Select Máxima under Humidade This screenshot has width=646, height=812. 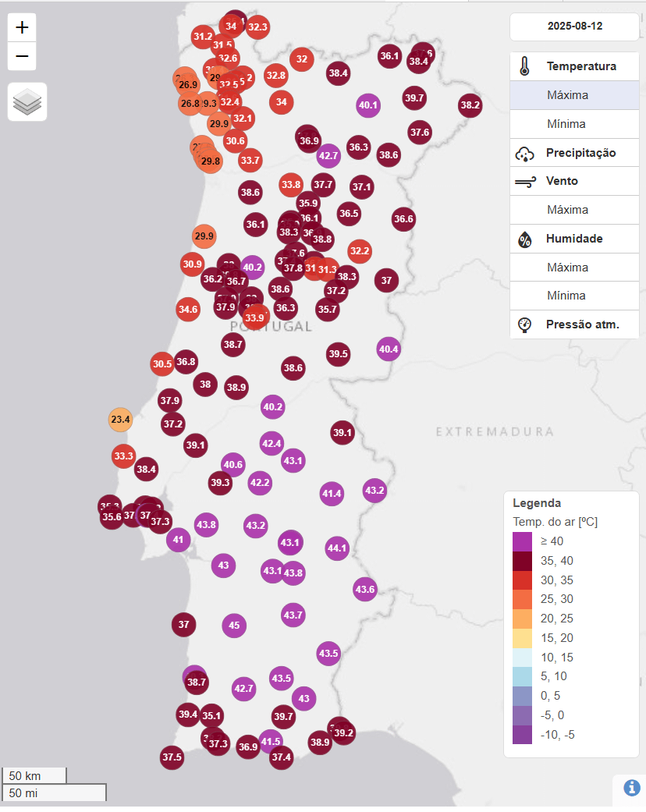click(x=574, y=268)
